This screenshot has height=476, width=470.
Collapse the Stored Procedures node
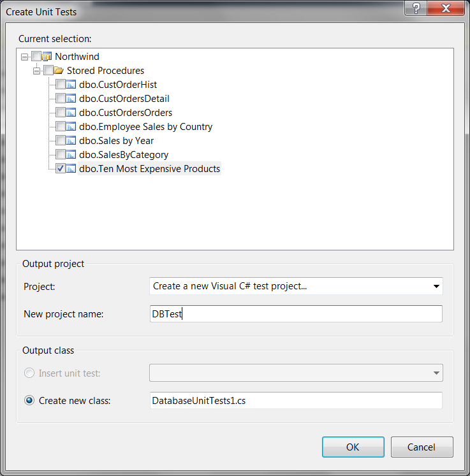(x=37, y=71)
